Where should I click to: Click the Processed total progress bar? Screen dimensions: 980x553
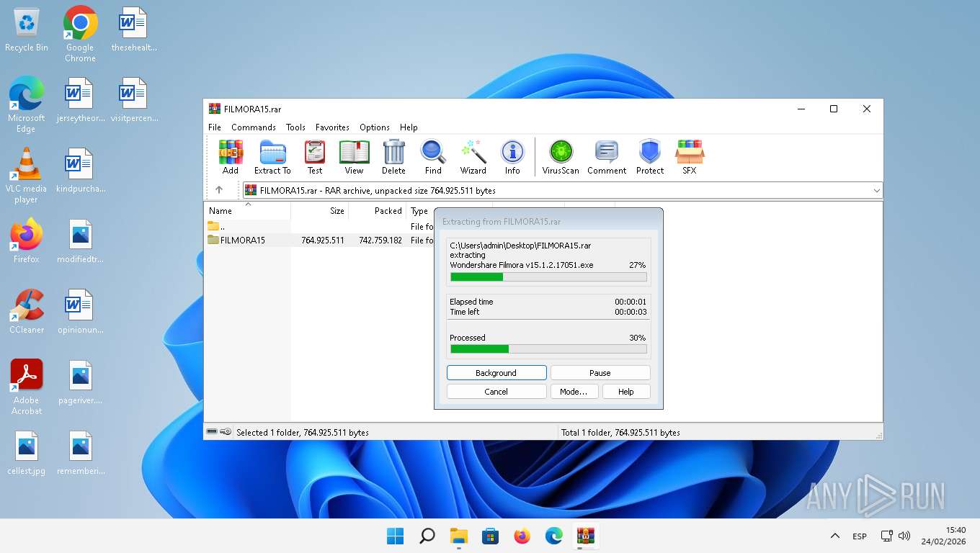click(x=548, y=349)
